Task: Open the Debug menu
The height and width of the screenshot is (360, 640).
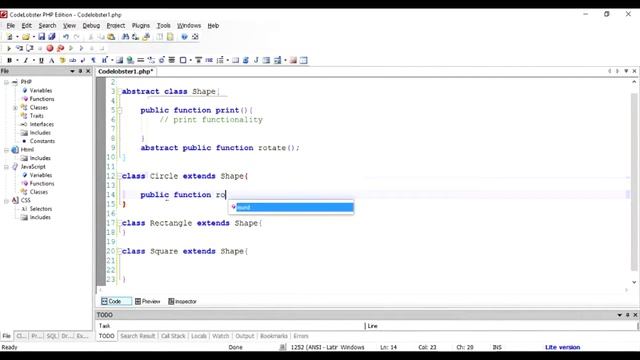Action: 91,25
